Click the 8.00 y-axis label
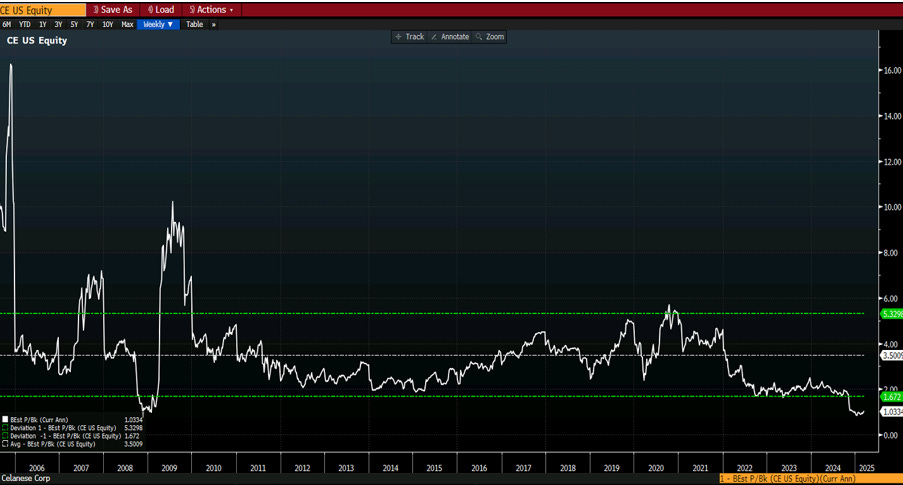Image resolution: width=903 pixels, height=485 pixels. pos(890,253)
